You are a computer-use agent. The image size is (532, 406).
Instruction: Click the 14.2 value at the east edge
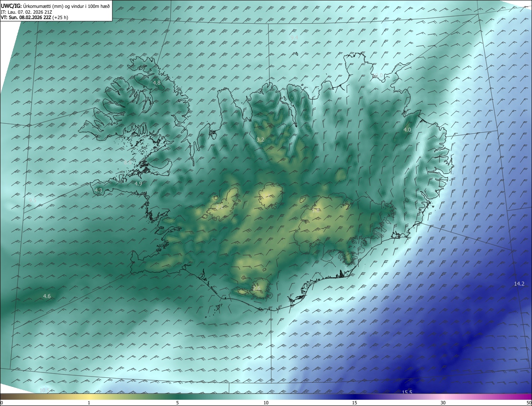pyautogui.click(x=519, y=284)
